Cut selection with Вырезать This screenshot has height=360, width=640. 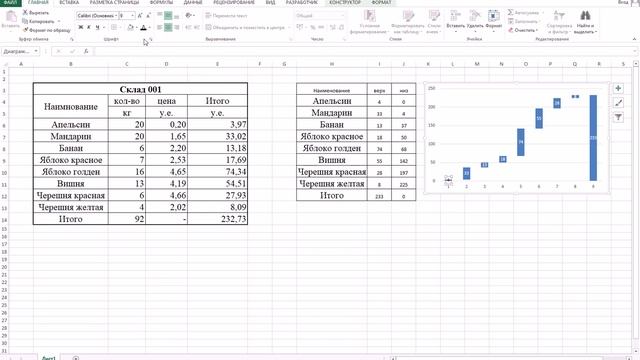36,13
